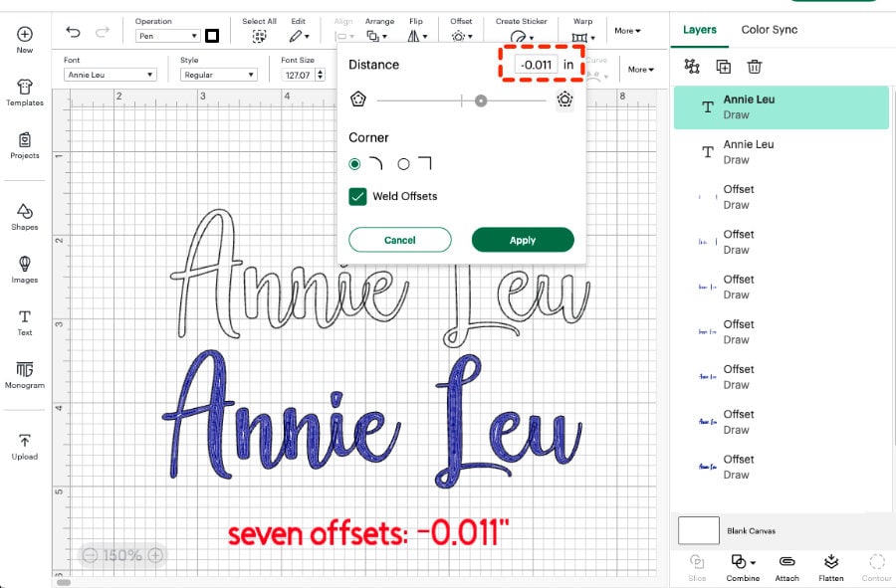Expand the More menu in text toolbar
The image size is (896, 588).
640,70
